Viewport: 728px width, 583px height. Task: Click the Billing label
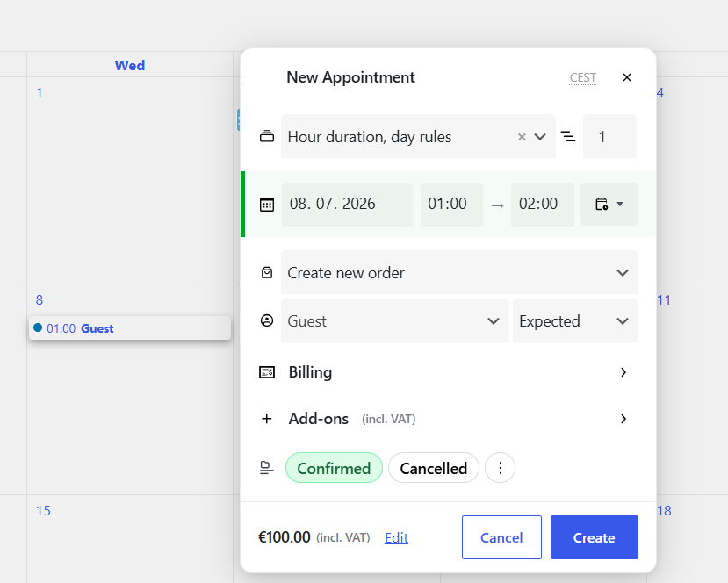(310, 372)
